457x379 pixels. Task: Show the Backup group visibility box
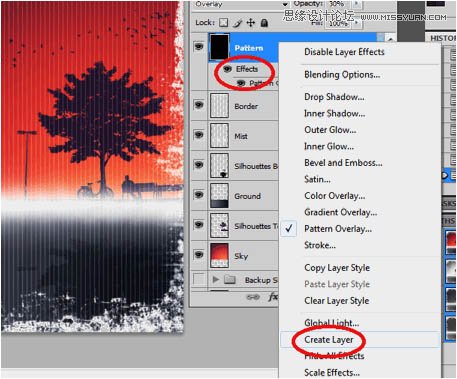click(x=199, y=279)
